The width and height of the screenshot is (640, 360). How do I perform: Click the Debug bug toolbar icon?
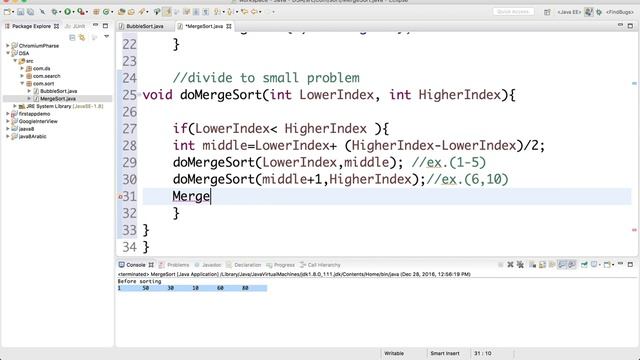click(54, 12)
